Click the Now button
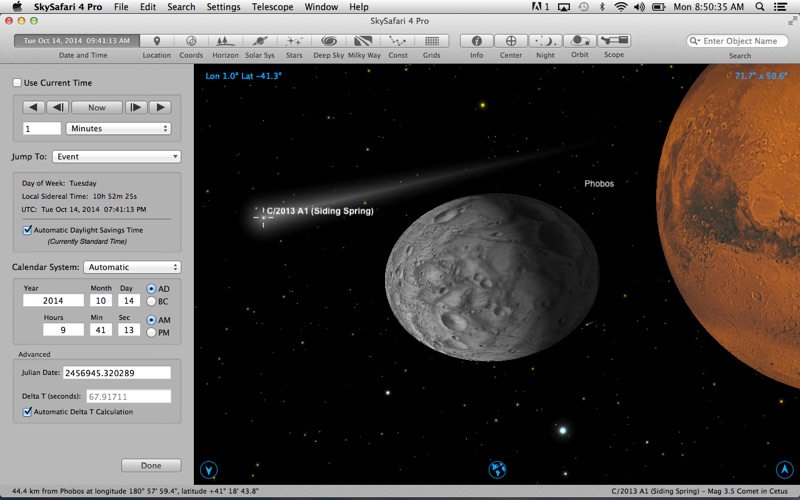Screen dimensions: 800x500 click(97, 108)
